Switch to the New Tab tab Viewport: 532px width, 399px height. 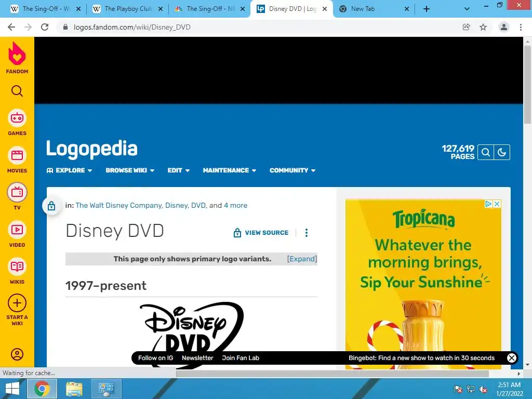tap(374, 9)
